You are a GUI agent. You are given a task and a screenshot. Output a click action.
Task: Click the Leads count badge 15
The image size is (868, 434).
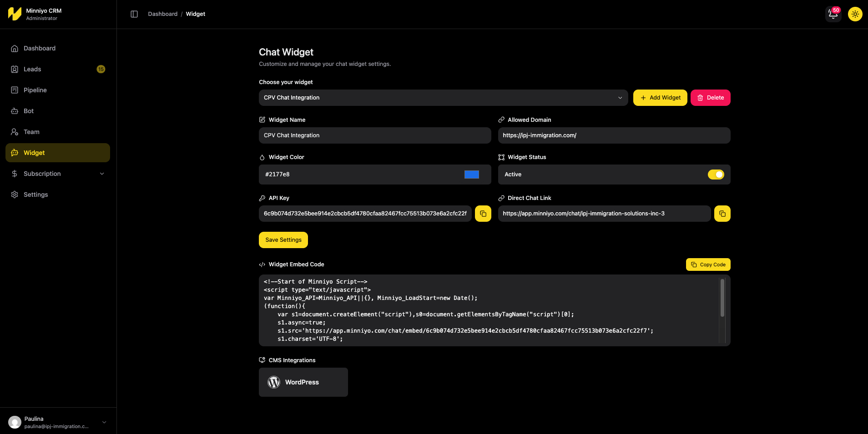[x=101, y=69]
